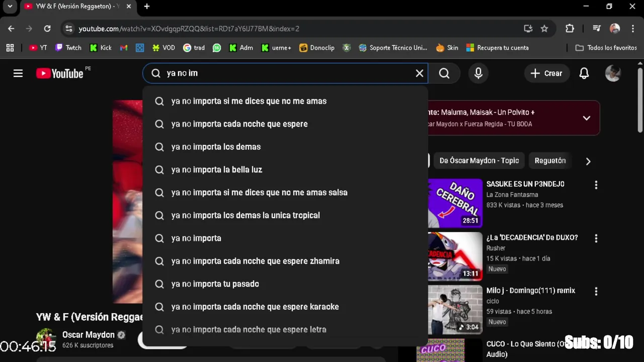This screenshot has width=644, height=362.
Task: Open the tab search dropdown arrow
Action: (x=10, y=7)
